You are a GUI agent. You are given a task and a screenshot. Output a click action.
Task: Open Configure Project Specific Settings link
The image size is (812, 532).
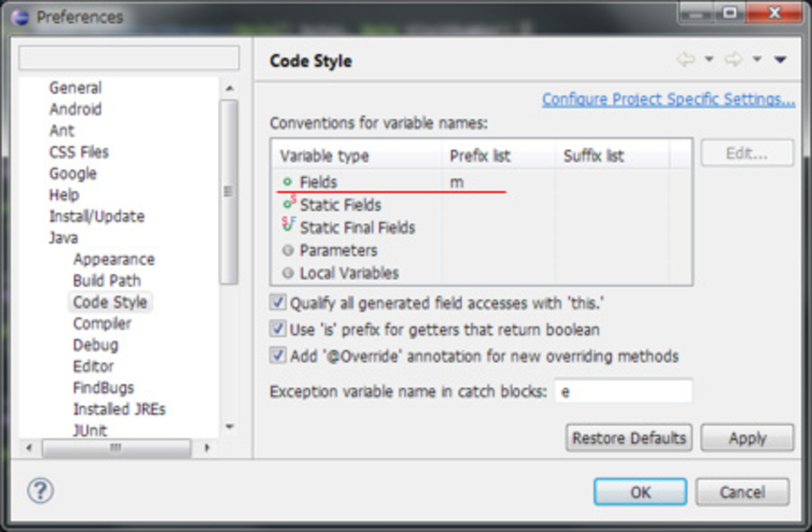(x=668, y=99)
